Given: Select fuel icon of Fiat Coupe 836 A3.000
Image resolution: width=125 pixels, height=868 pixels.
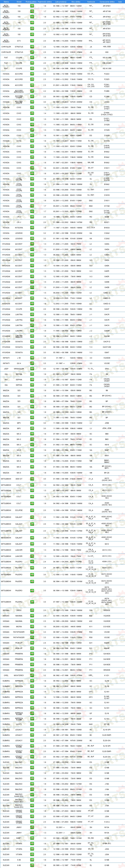Looking at the screenshot, I should click(32, 63).
